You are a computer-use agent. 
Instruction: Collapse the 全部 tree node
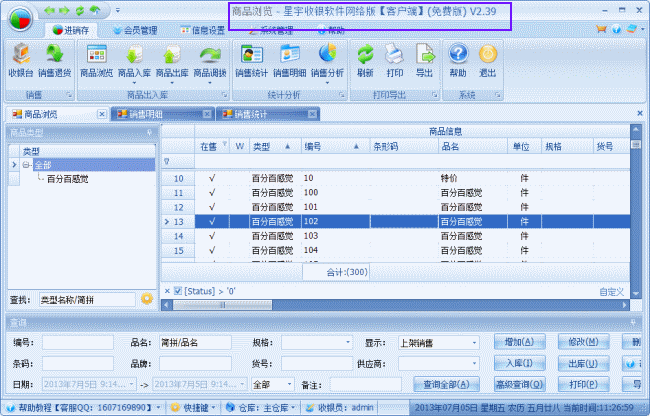27,165
